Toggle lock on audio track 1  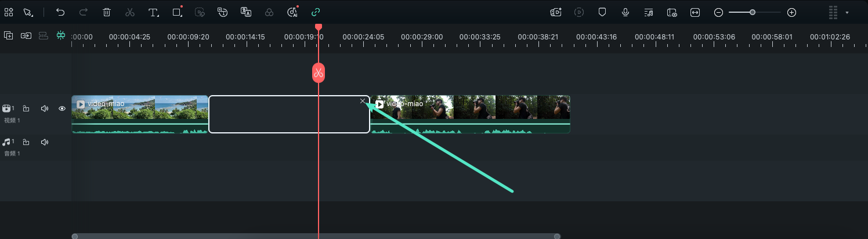pos(26,142)
